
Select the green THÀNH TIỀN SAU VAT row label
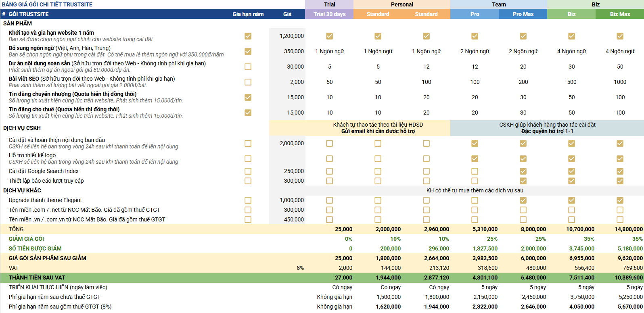[x=37, y=278]
